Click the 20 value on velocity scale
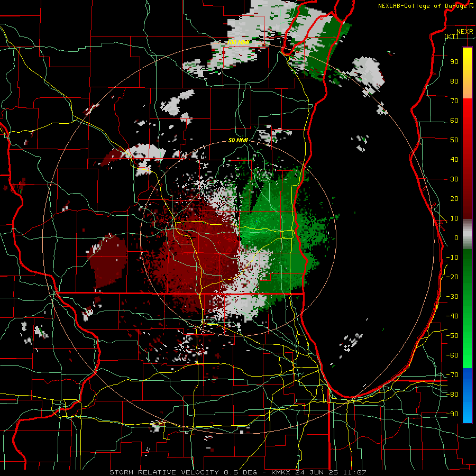Screen dimensions: 476x476 point(454,198)
